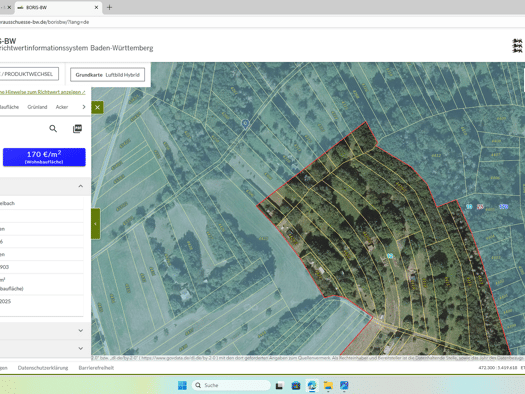
Task: Click the blue 170 €/m² Wohnbaufläche value box
Action: tap(44, 157)
